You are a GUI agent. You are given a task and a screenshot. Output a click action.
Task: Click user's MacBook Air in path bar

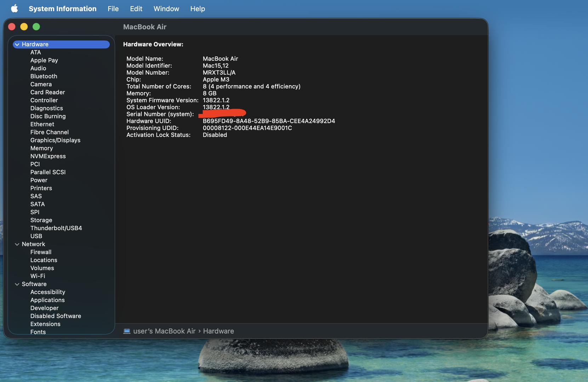(x=164, y=331)
